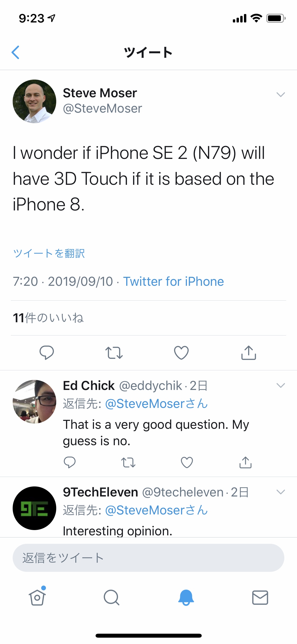The width and height of the screenshot is (297, 644).
Task: Open the chevron menu on Ed Chick's reply
Action: (280, 385)
